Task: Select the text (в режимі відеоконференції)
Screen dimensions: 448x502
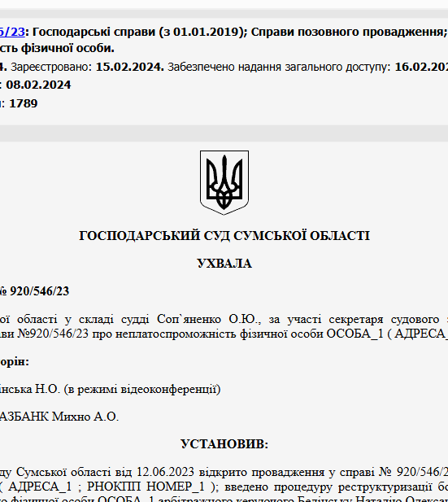Action: (x=142, y=389)
